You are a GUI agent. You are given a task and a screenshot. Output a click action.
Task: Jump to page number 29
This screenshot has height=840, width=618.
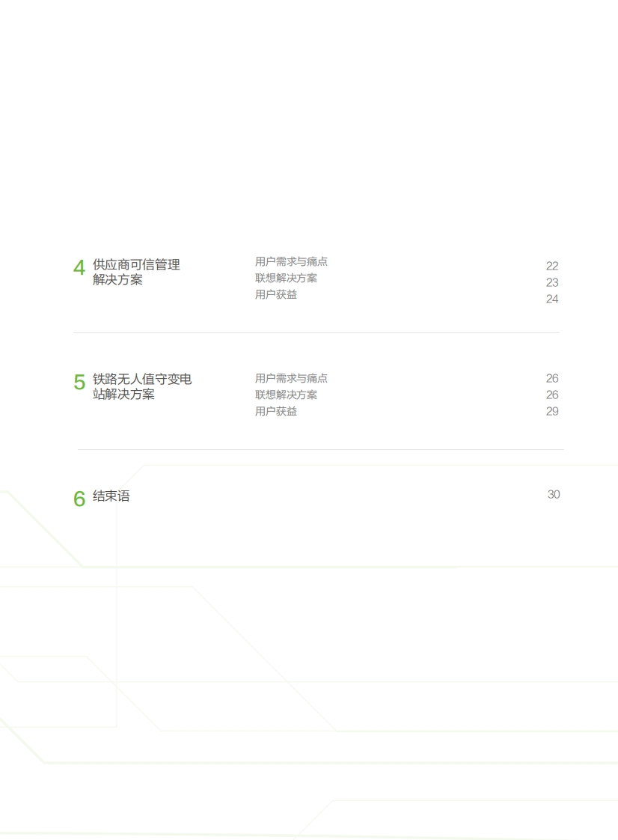coord(552,412)
